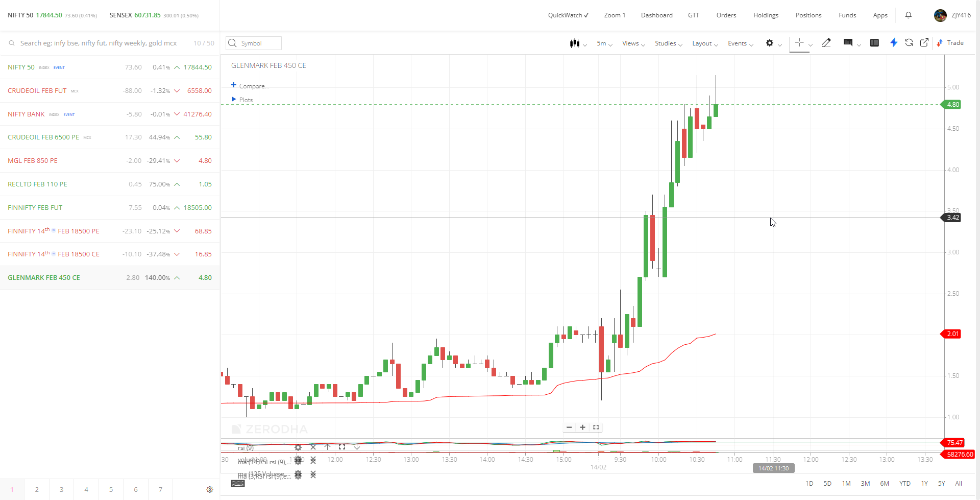The height and width of the screenshot is (500, 980).
Task: Set chart range to All
Action: coord(959,484)
